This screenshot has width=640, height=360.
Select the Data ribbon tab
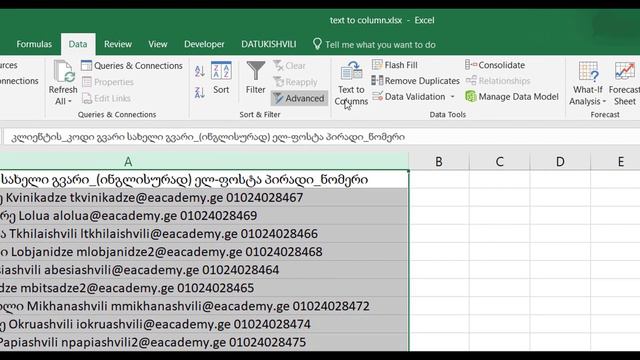[x=78, y=44]
